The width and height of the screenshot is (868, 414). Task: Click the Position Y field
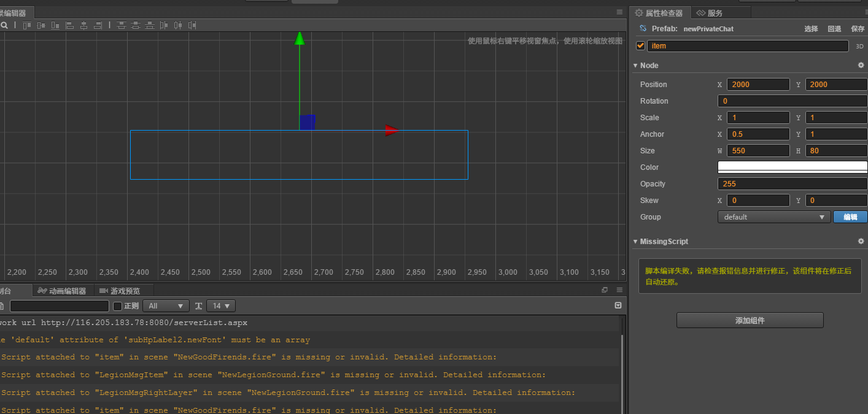(x=836, y=85)
